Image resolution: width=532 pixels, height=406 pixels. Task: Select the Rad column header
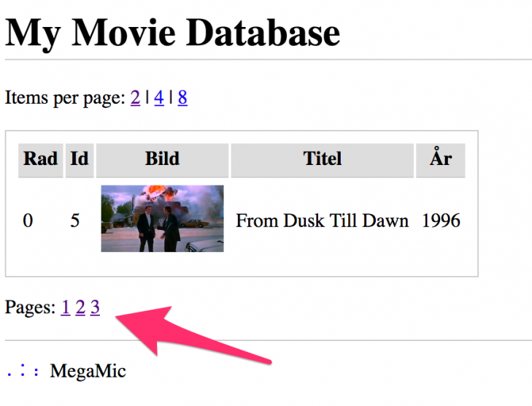pyautogui.click(x=41, y=160)
